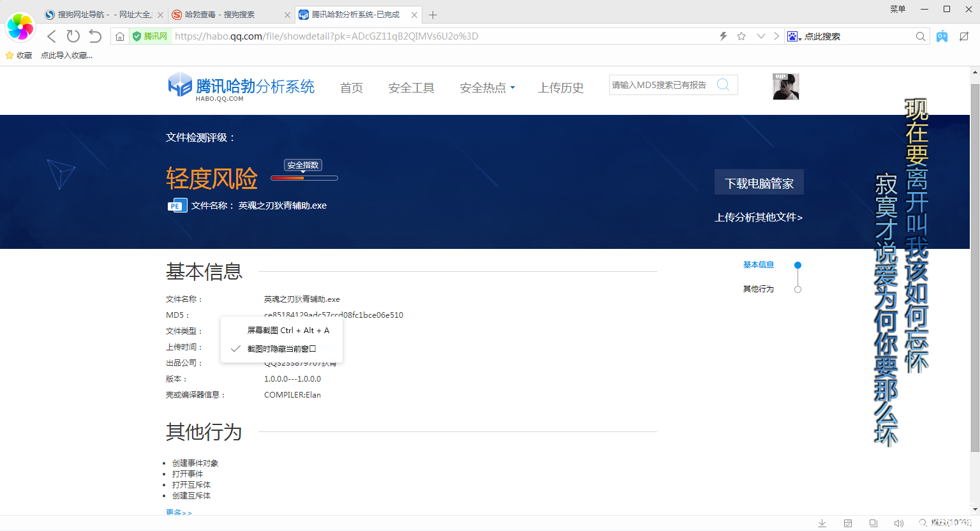Select the hollow 其他行为 nav dot
980x531 pixels.
point(798,289)
